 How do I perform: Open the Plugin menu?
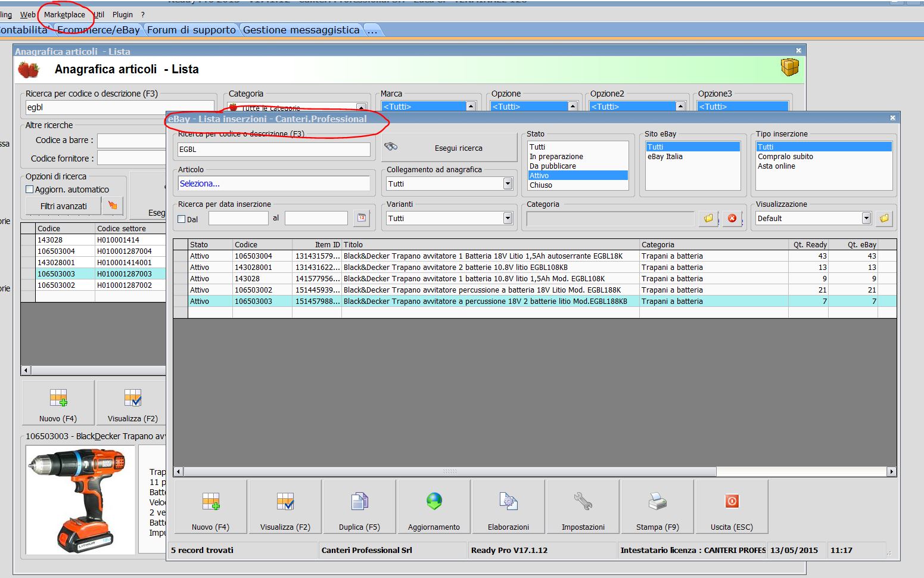coord(123,14)
